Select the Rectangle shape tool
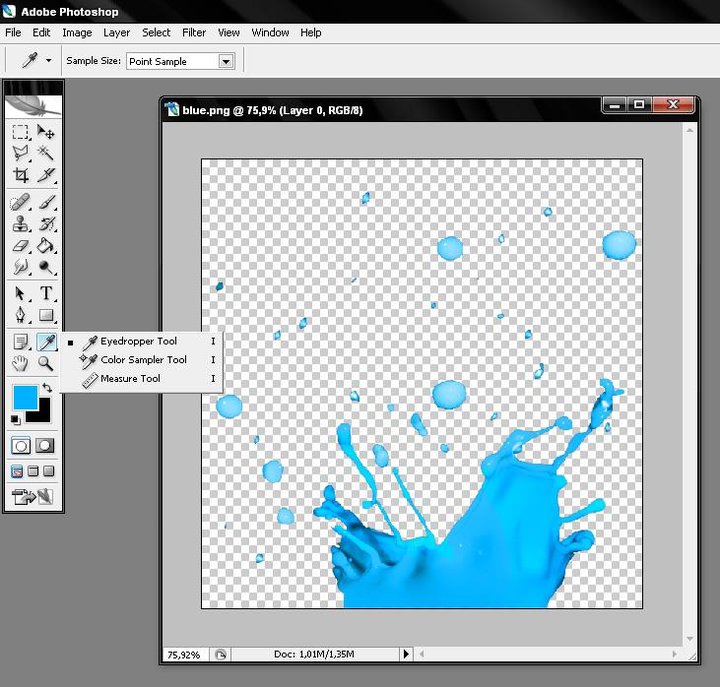The width and height of the screenshot is (720, 687). pos(45,315)
